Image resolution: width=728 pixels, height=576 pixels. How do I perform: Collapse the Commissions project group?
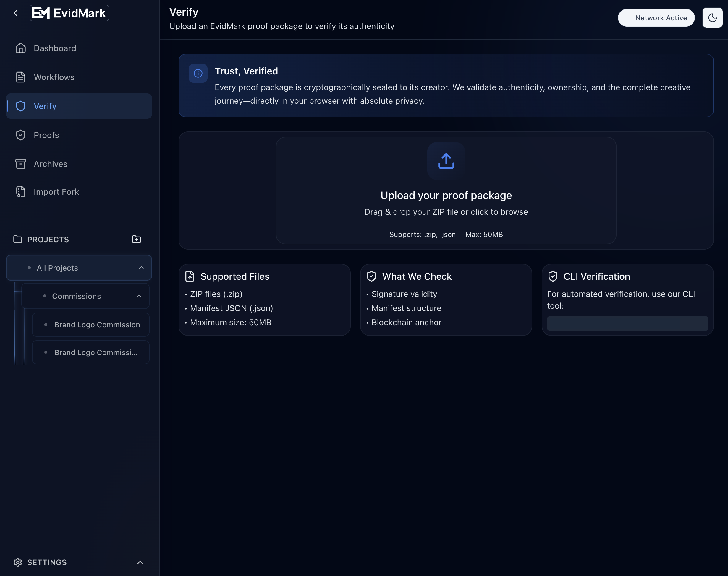coord(139,296)
